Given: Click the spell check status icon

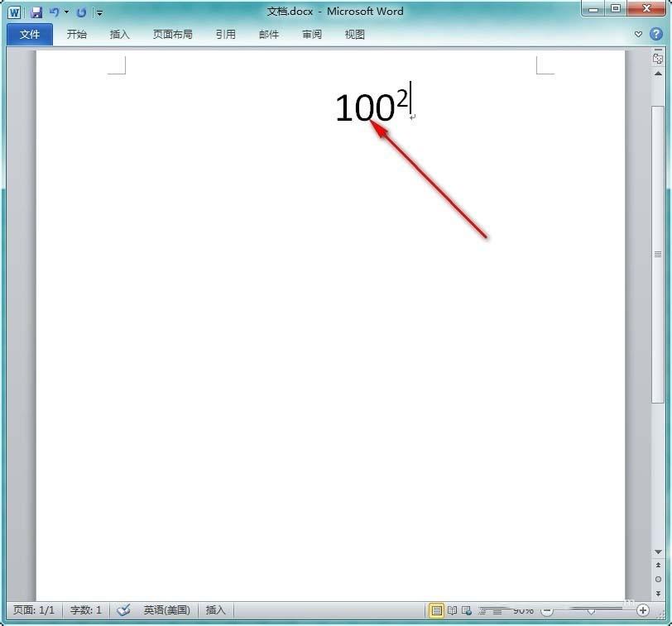Looking at the screenshot, I should click(x=123, y=610).
